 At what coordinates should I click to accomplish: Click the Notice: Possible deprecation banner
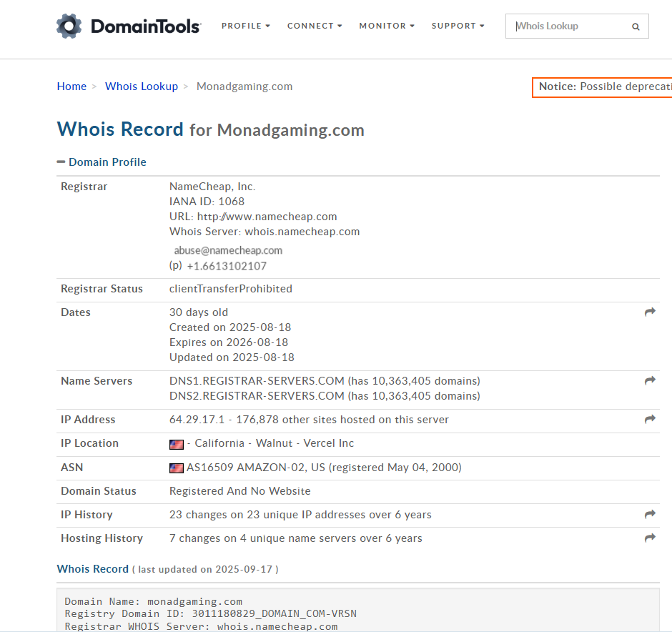602,87
